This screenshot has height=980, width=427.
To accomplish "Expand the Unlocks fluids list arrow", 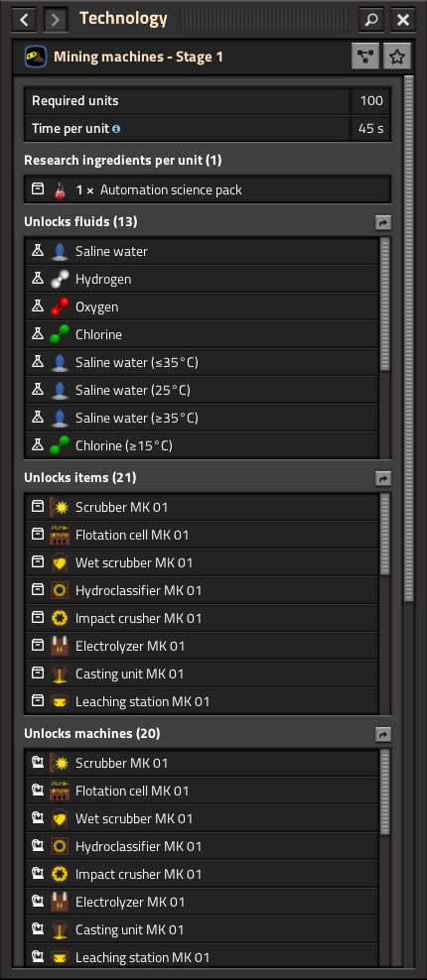I will (383, 222).
